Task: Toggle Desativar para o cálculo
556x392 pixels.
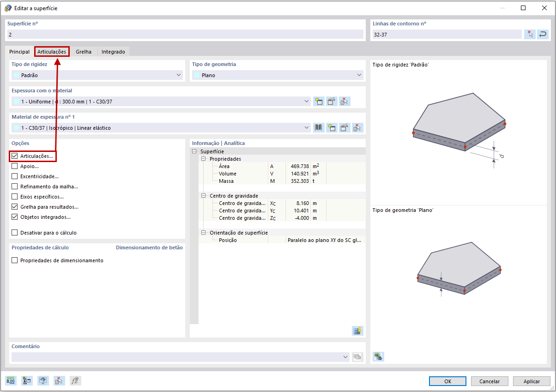Action: pyautogui.click(x=15, y=233)
